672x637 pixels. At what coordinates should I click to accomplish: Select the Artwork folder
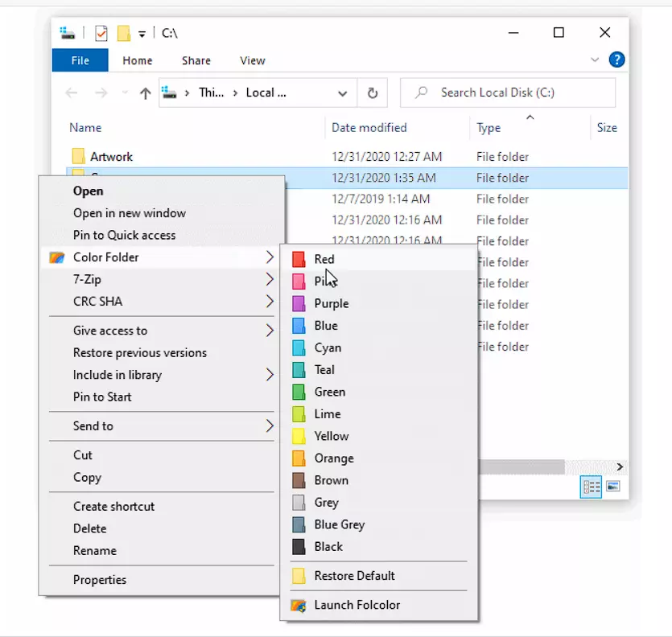coord(111,157)
